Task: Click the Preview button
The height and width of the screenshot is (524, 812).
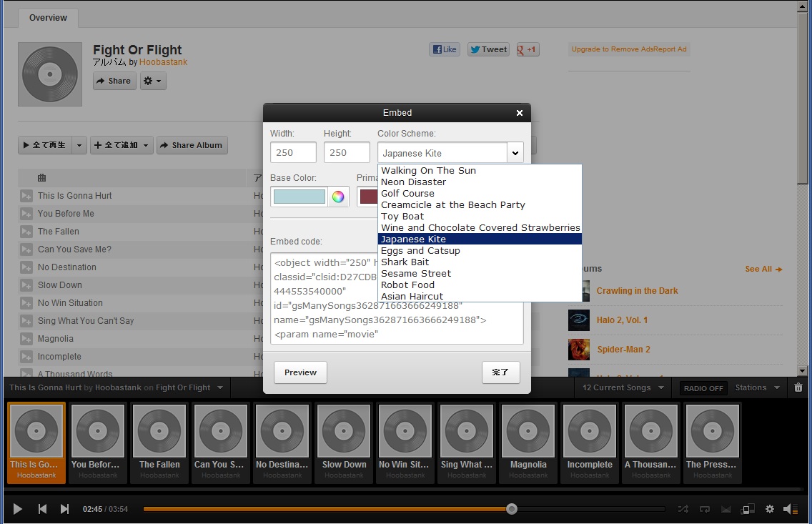Action: 300,372
